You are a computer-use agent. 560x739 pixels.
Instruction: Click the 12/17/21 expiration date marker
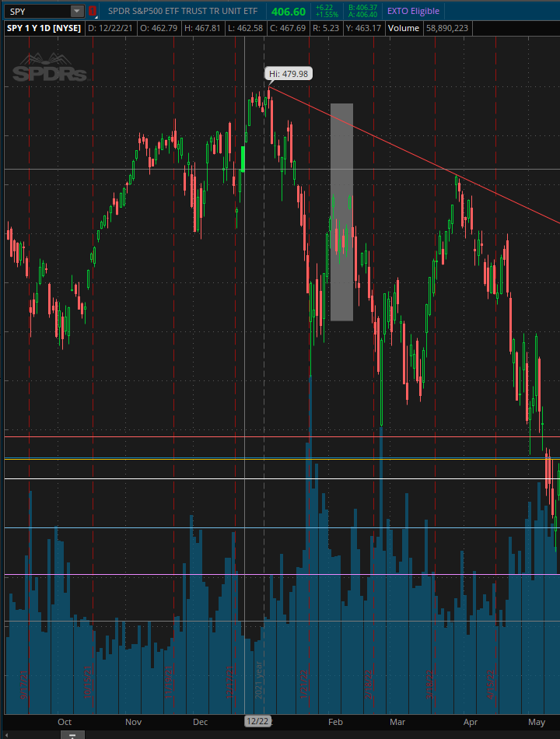230,682
